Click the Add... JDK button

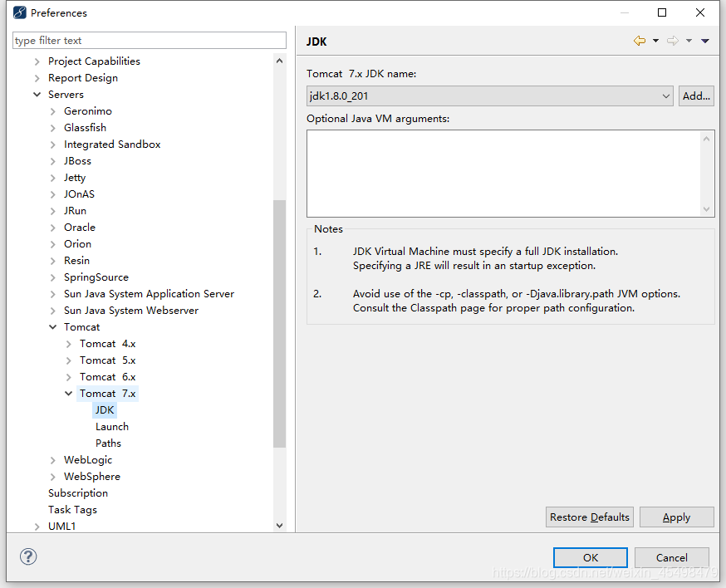click(x=696, y=96)
